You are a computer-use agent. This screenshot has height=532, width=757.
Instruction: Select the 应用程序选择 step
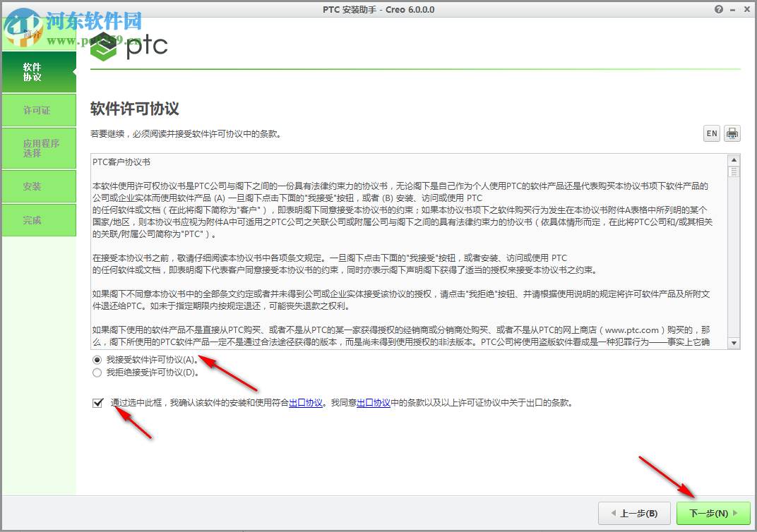point(38,147)
